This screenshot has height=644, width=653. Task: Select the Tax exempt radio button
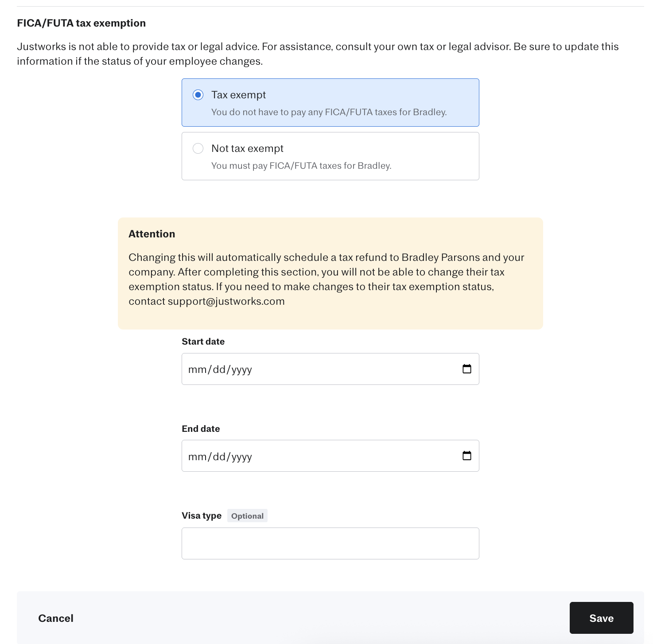(198, 95)
